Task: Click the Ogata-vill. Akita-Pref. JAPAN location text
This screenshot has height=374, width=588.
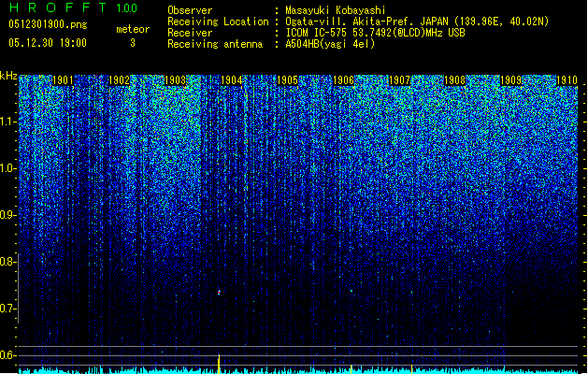Action: tap(417, 22)
